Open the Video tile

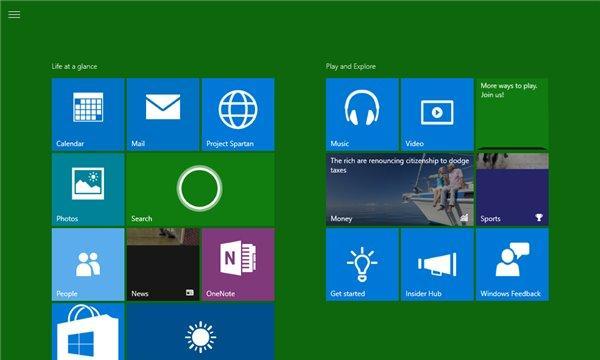click(437, 114)
